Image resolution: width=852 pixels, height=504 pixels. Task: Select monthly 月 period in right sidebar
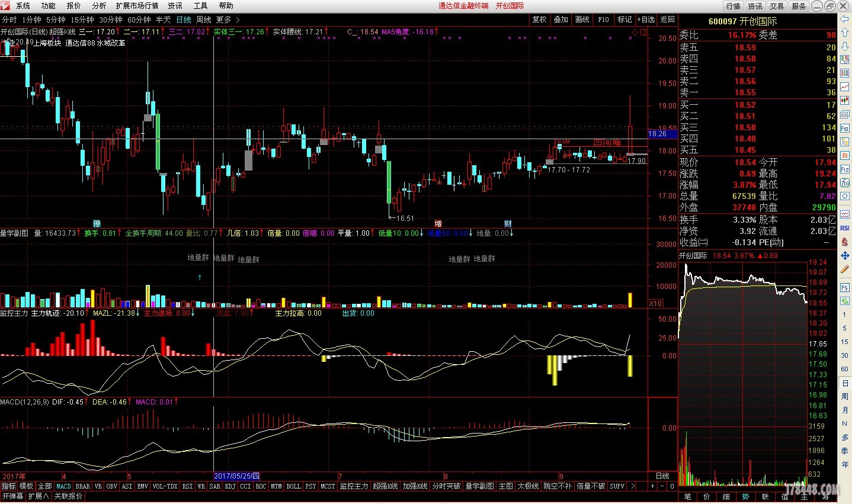pos(844,410)
